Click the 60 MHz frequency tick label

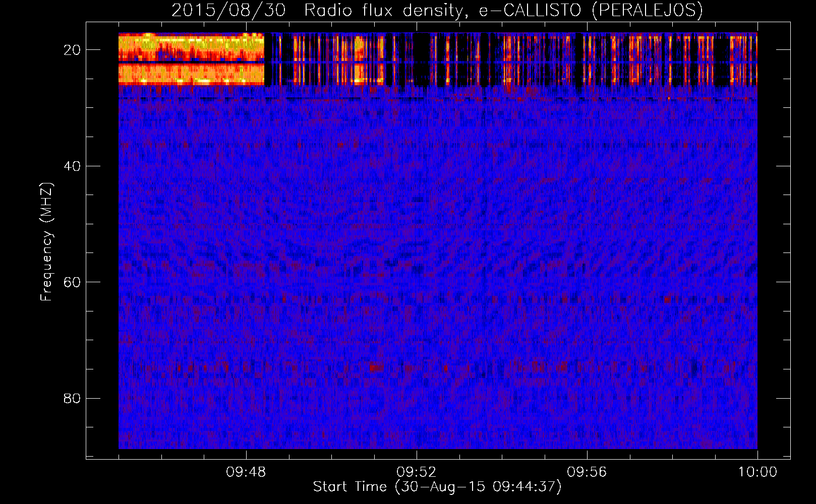click(x=72, y=282)
